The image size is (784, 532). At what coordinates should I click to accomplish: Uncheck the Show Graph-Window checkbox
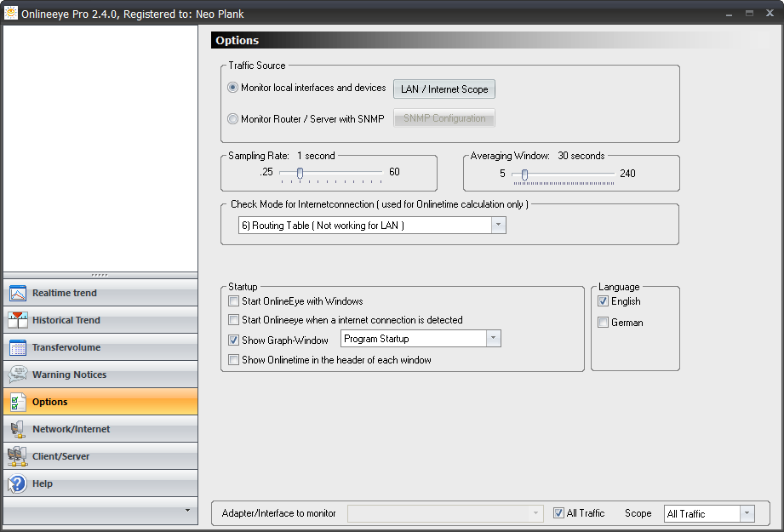pos(233,340)
